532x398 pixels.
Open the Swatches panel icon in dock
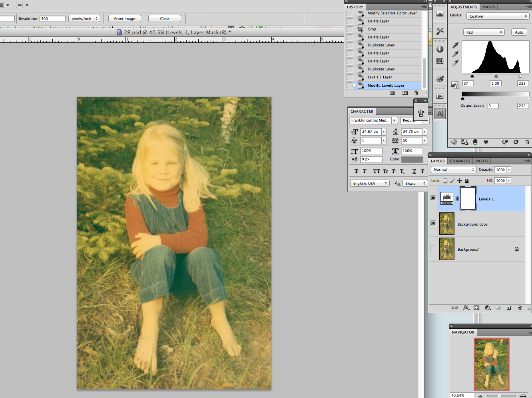440,61
